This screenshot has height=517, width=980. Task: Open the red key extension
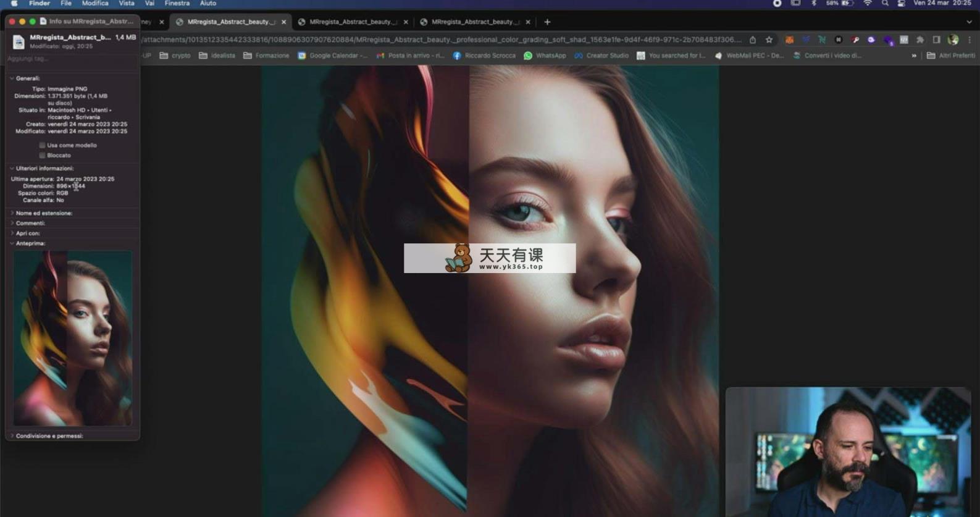855,40
